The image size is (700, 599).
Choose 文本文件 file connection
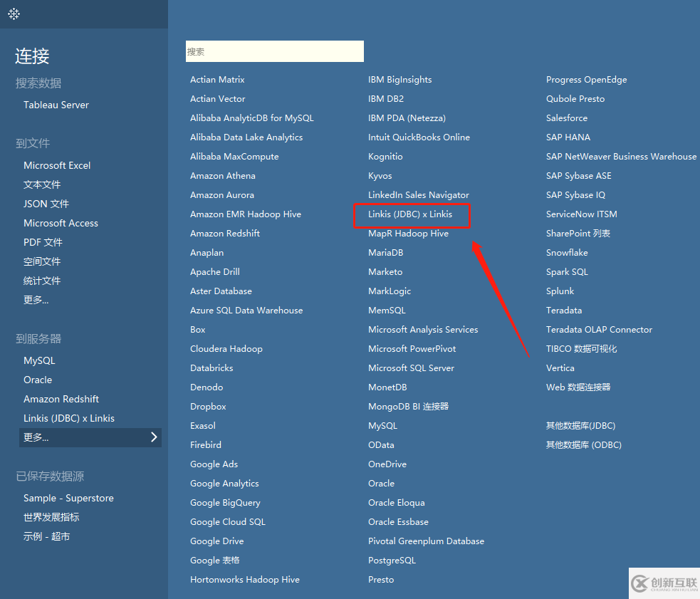pyautogui.click(x=42, y=185)
